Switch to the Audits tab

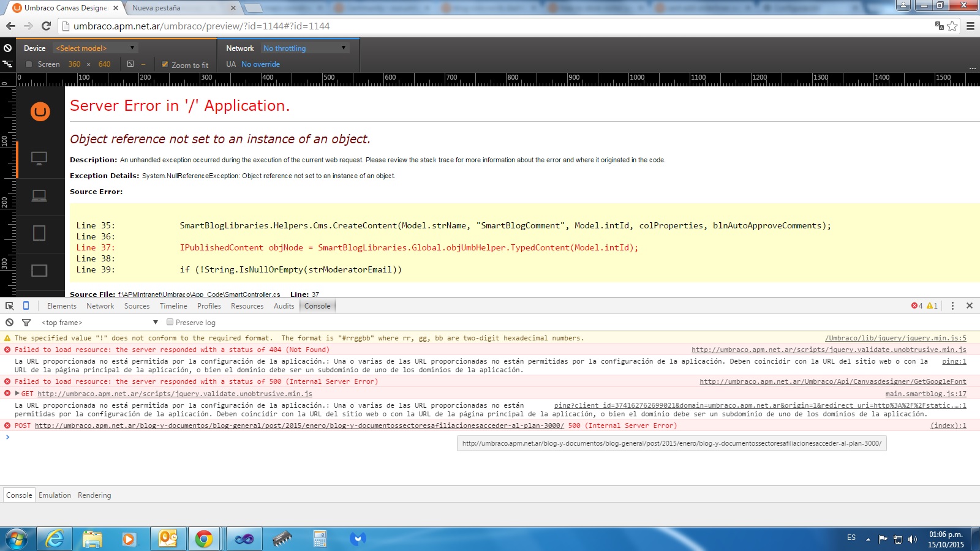pos(284,305)
